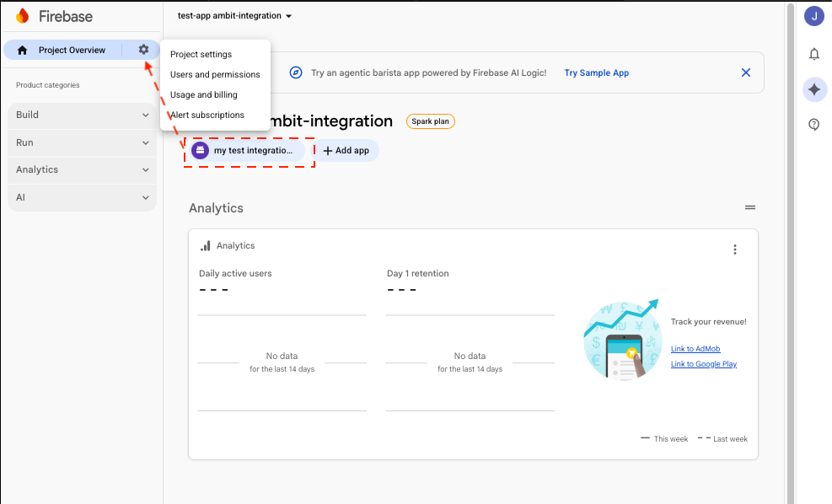The width and height of the screenshot is (832, 504).
Task: Select the Firebase AI Logic banner icon
Action: click(x=295, y=73)
